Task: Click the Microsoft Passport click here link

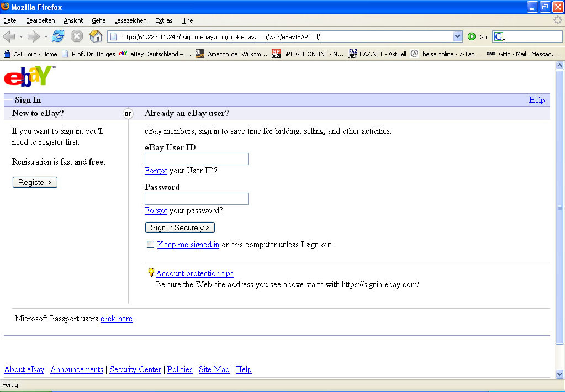Action: point(117,319)
